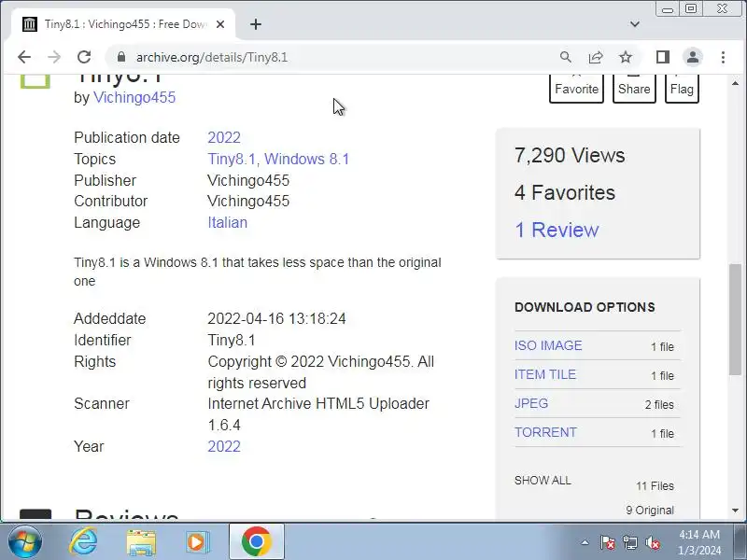The width and height of the screenshot is (747, 560).
Task: Open Chrome side panel
Action: [663, 57]
